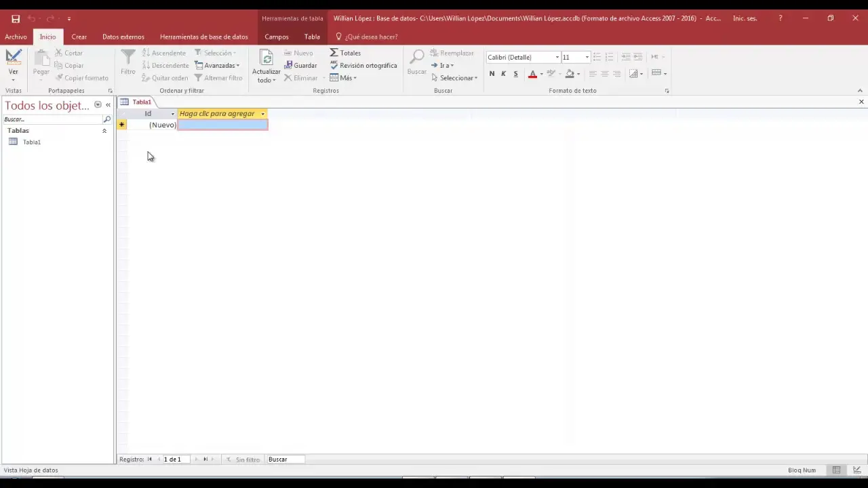Go to last record navigation button
Viewport: 868px width, 488px height.
[205, 460]
